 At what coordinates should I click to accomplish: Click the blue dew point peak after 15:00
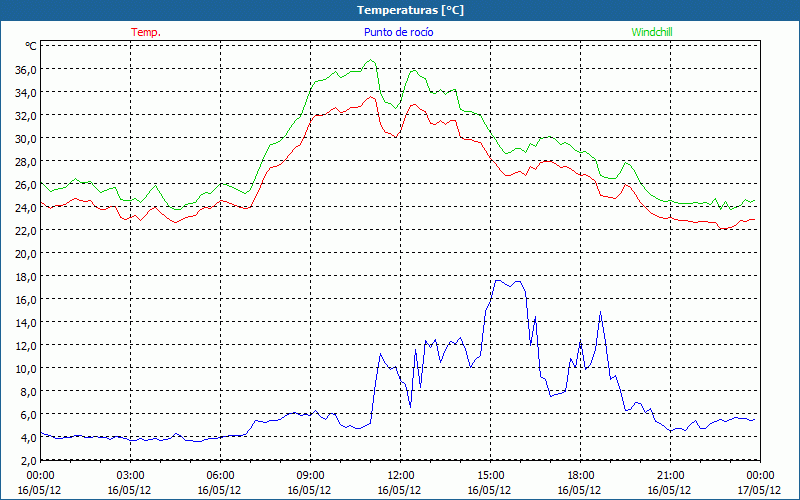[499, 280]
